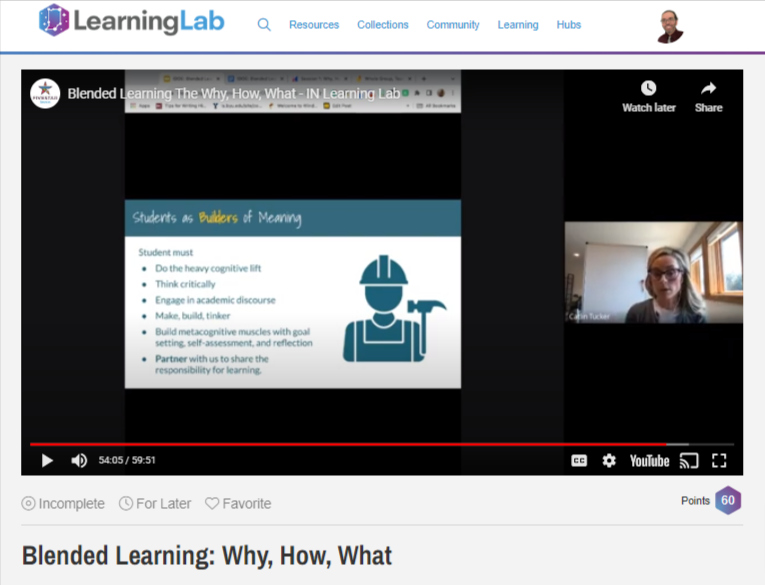
Task: Enter fullscreen mode
Action: (719, 460)
